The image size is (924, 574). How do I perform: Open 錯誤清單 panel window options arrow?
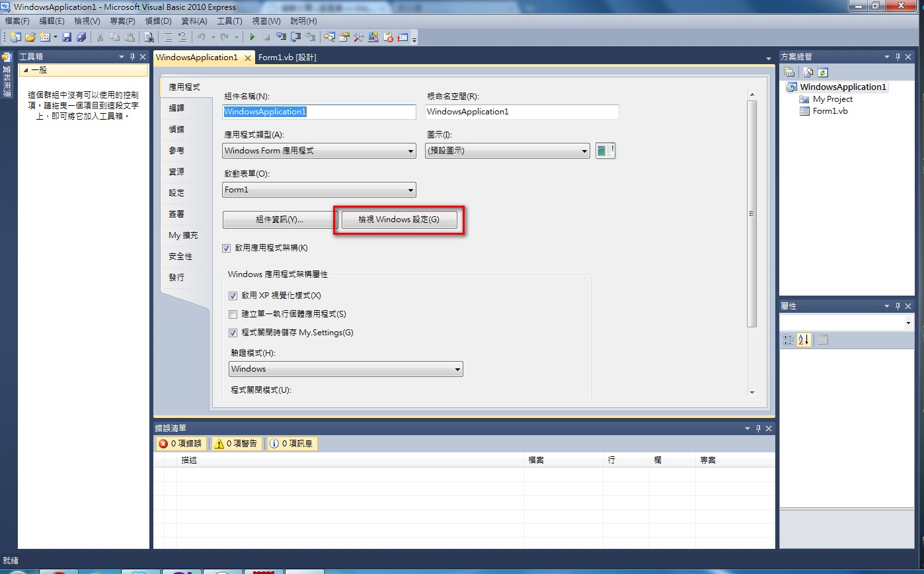(748, 429)
